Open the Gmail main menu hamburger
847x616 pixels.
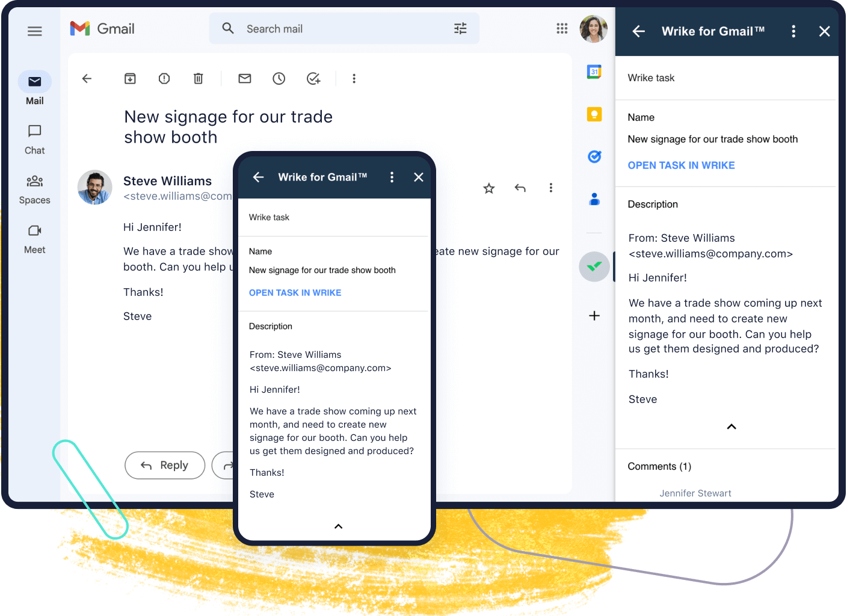pos(35,31)
